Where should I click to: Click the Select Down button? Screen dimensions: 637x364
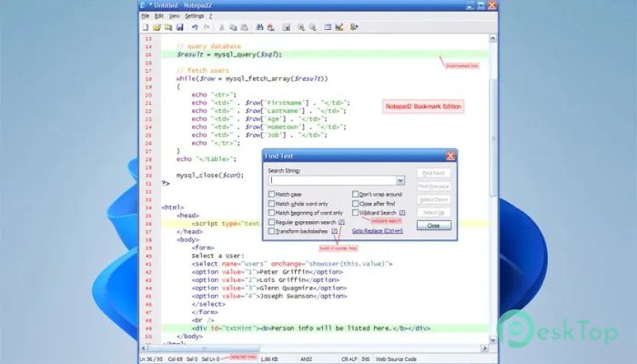[434, 199]
